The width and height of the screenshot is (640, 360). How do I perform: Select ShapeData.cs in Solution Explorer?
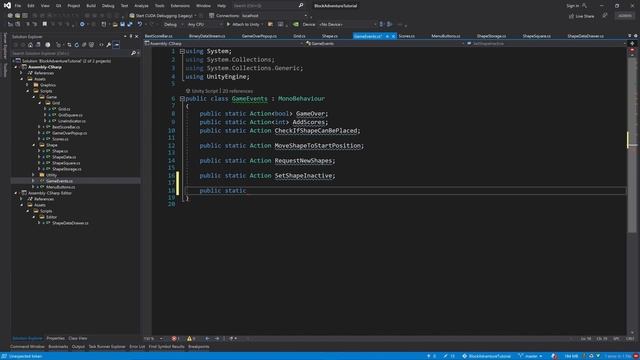tap(64, 157)
